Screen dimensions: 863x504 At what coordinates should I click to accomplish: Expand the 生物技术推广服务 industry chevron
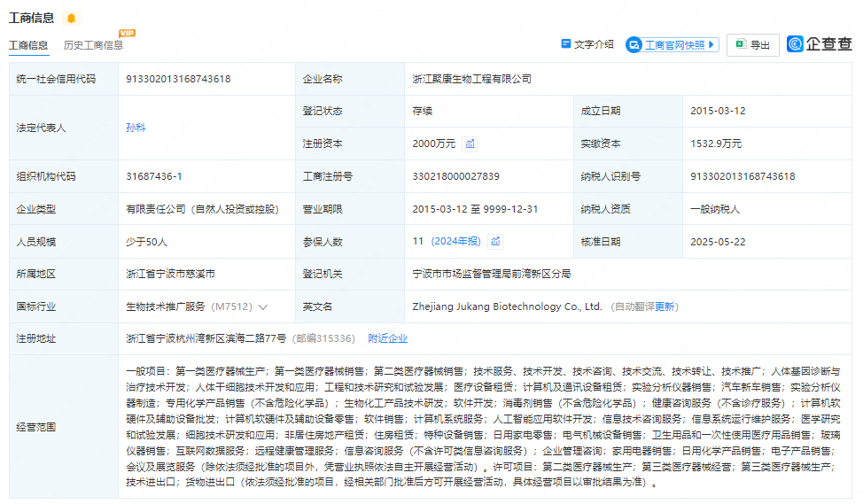tap(263, 307)
